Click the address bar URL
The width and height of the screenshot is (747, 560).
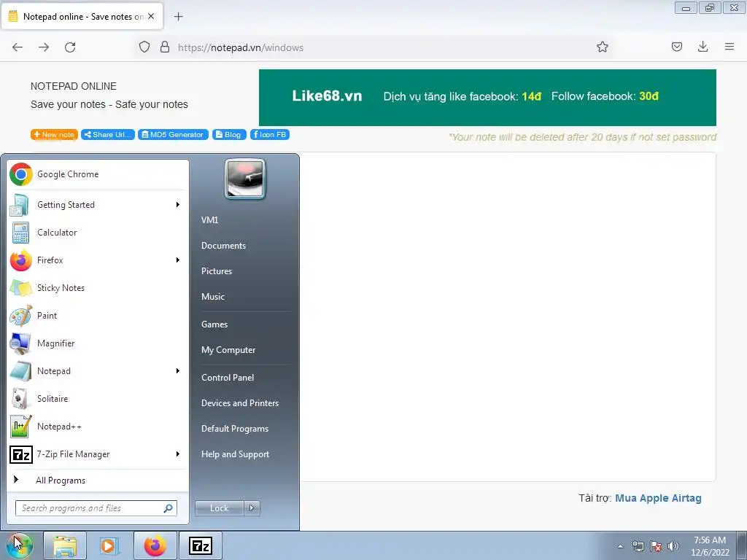(241, 47)
